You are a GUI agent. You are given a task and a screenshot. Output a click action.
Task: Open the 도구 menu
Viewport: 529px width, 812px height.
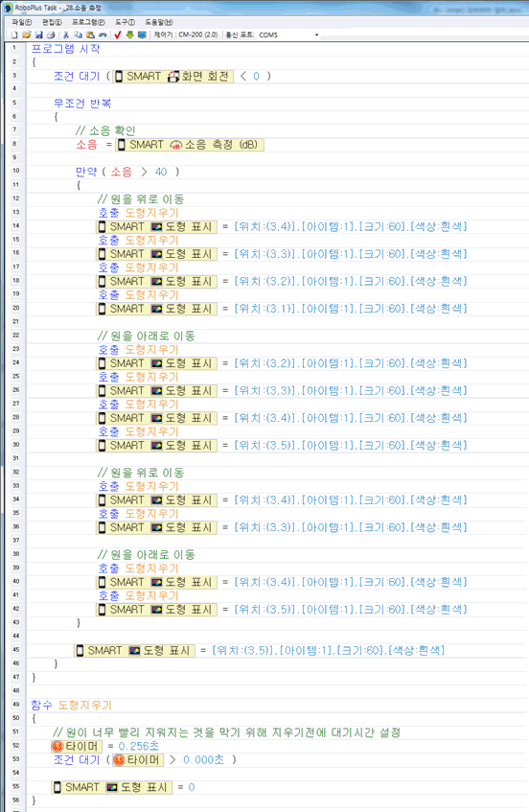coord(125,22)
